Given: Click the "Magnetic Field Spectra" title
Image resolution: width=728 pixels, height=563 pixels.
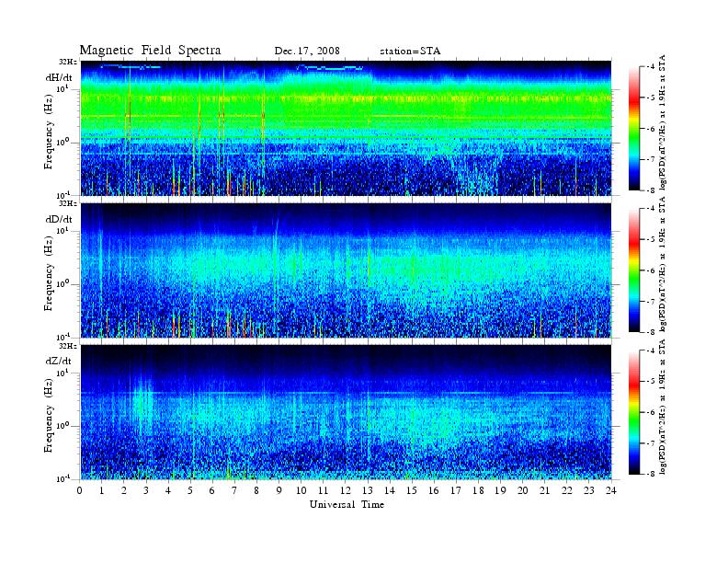Looking at the screenshot, I should point(150,51).
